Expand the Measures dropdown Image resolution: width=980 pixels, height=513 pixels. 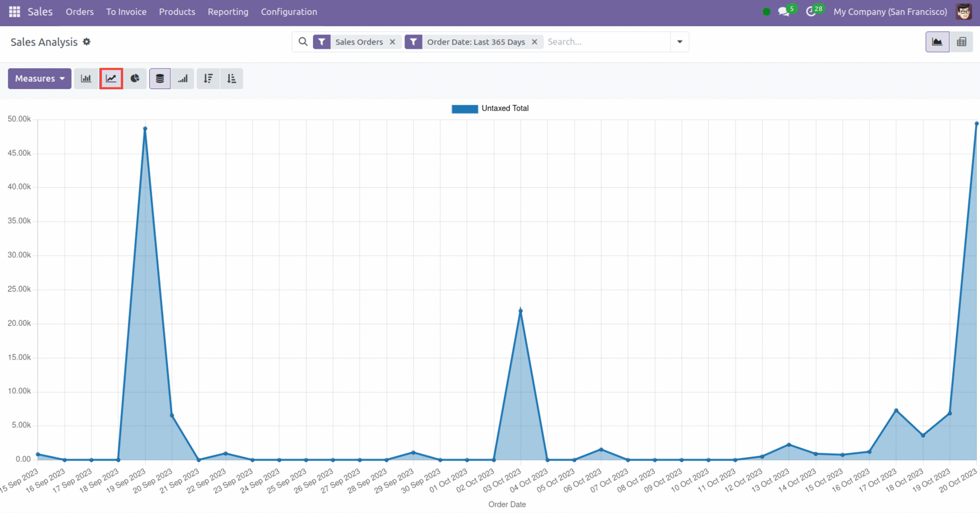[40, 79]
